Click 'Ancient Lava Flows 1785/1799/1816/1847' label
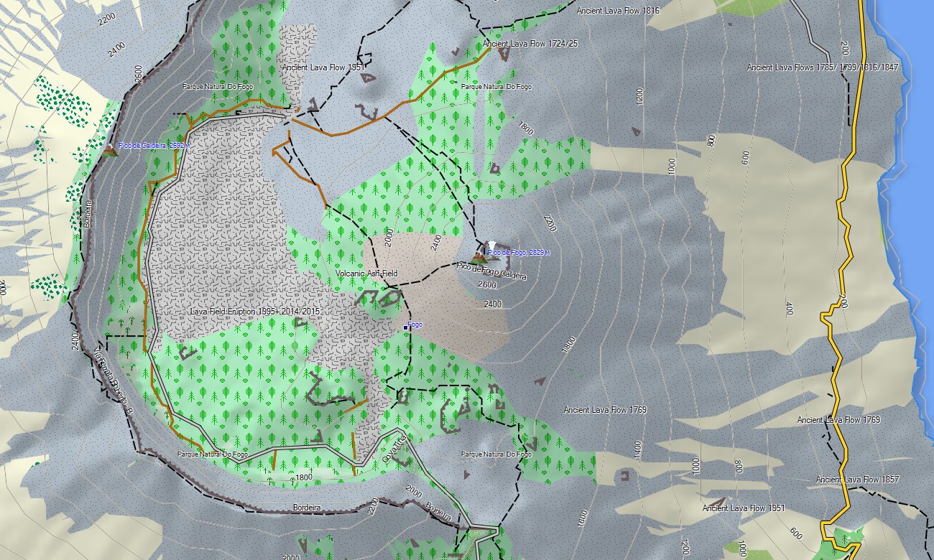 (x=823, y=67)
